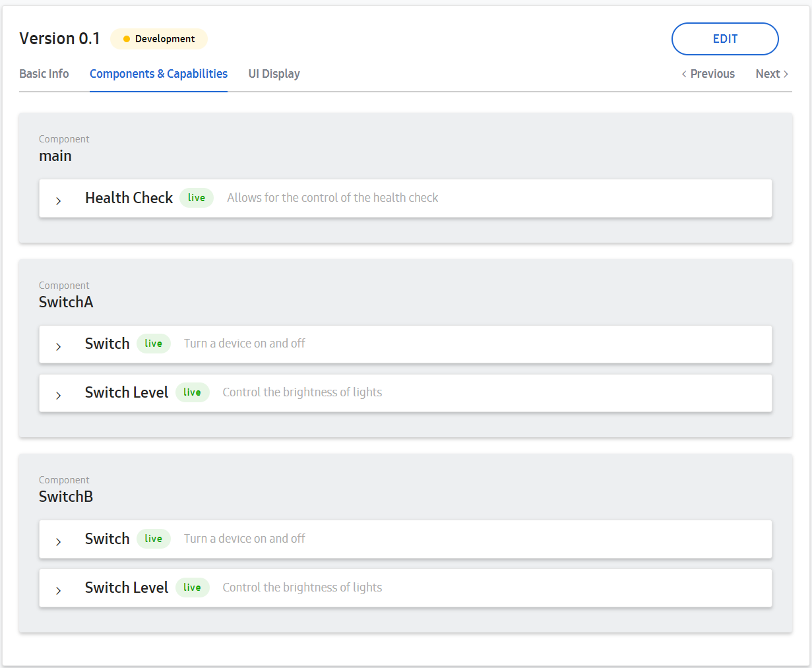812x668 pixels.
Task: Click the live badge on SwitchB's Switch
Action: coord(154,539)
